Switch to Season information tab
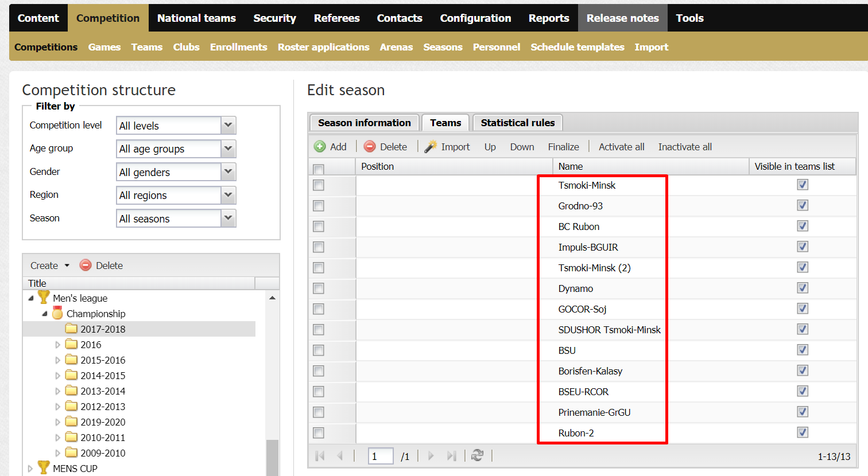Screen dimensions: 868x476 tap(365, 123)
